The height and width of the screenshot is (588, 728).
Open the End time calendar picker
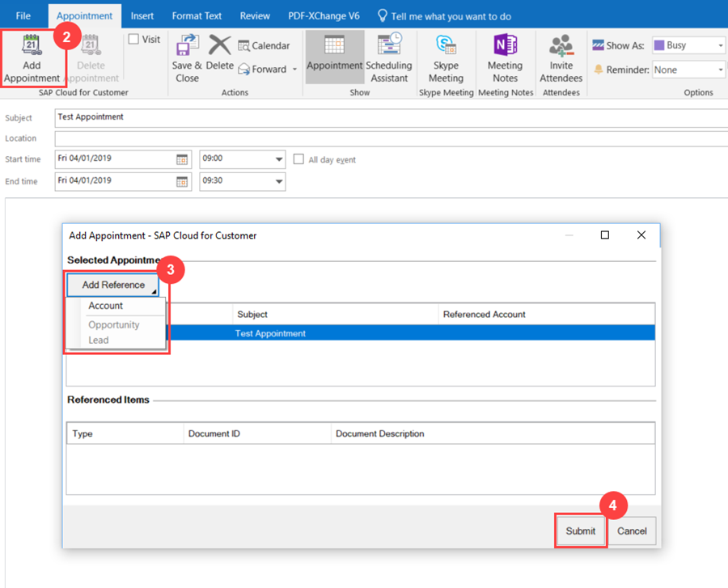[x=182, y=181]
